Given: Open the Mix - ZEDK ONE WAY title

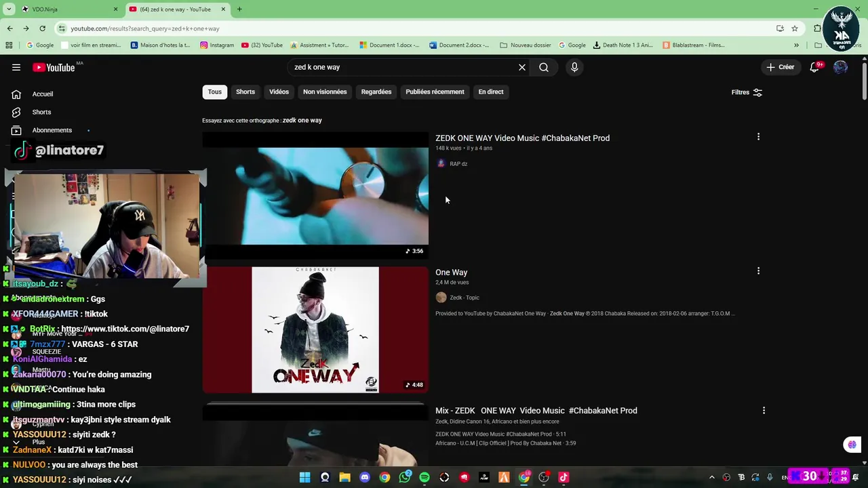Looking at the screenshot, I should (536, 410).
